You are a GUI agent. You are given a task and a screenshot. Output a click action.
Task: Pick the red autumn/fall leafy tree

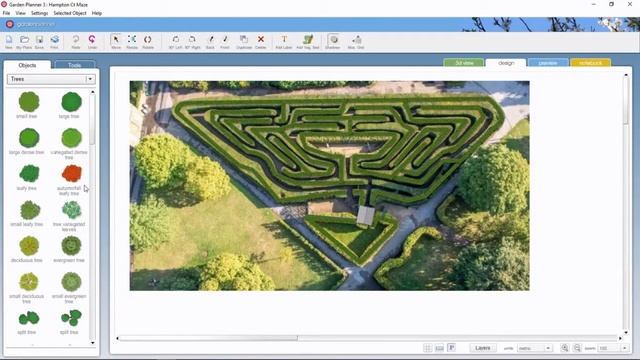click(x=71, y=174)
